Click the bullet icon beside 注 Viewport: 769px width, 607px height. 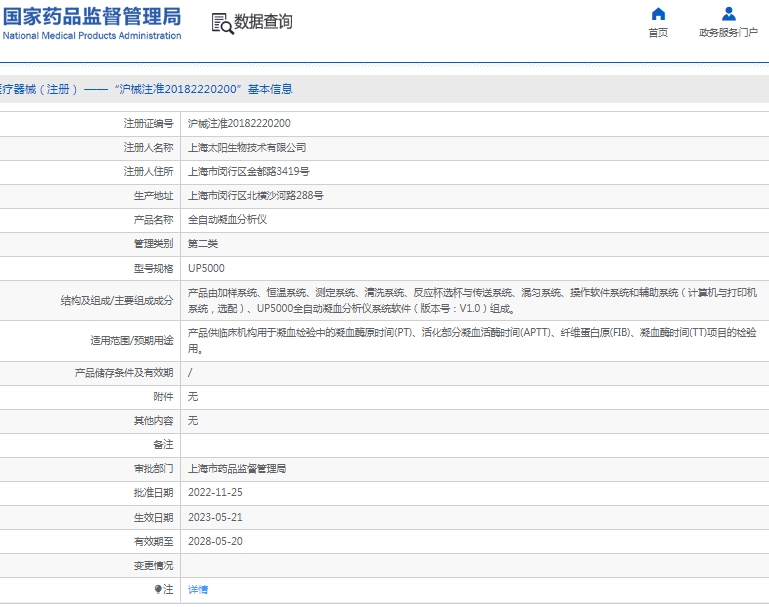pyautogui.click(x=158, y=589)
